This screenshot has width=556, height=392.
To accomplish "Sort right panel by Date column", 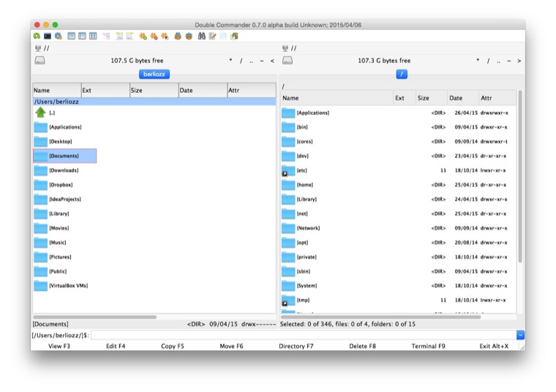I will coord(463,98).
